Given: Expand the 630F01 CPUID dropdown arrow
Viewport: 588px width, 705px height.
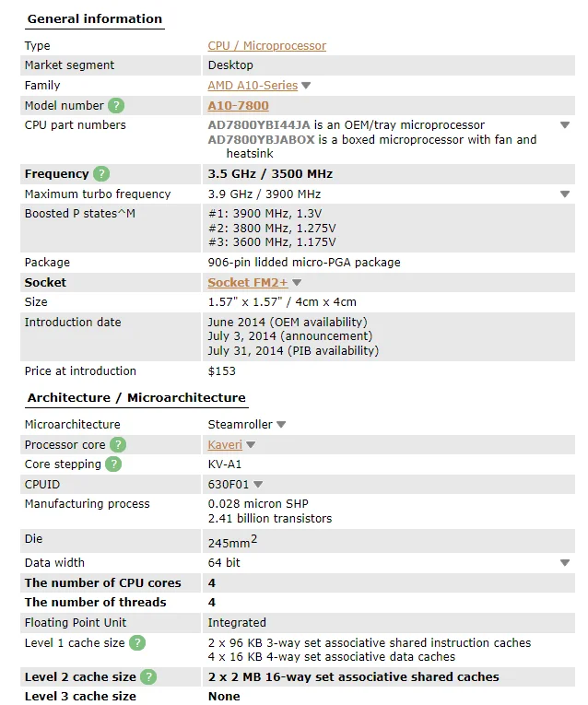Looking at the screenshot, I should point(259,485).
